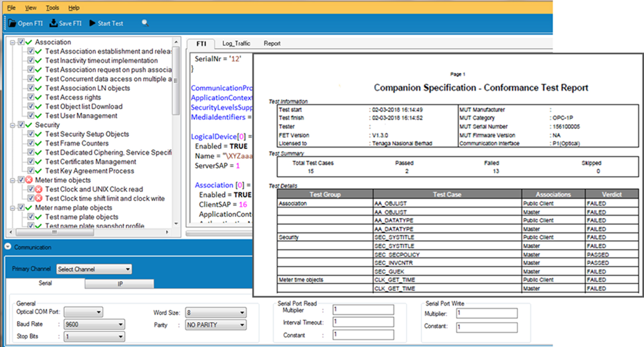The height and width of the screenshot is (347, 644).
Task: Click the Open FTI folder icon
Action: 12,23
